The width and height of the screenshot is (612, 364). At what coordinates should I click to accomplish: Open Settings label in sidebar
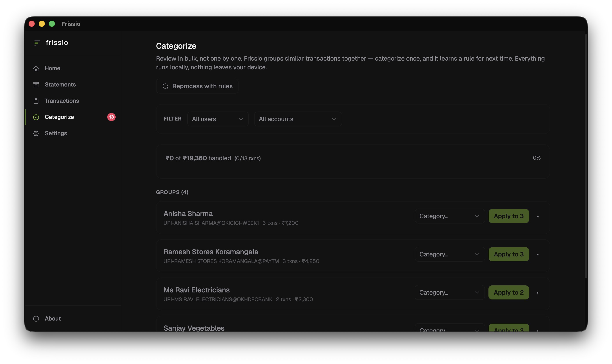[56, 133]
